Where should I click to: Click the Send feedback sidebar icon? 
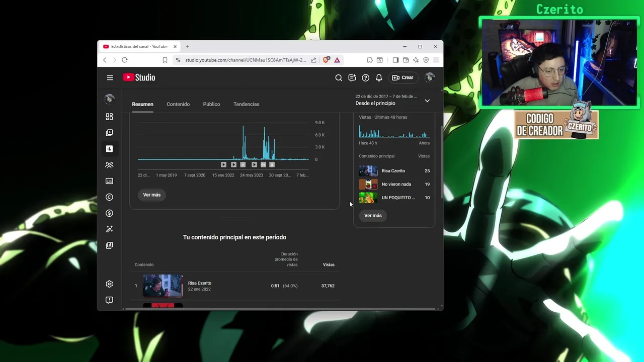point(109,300)
